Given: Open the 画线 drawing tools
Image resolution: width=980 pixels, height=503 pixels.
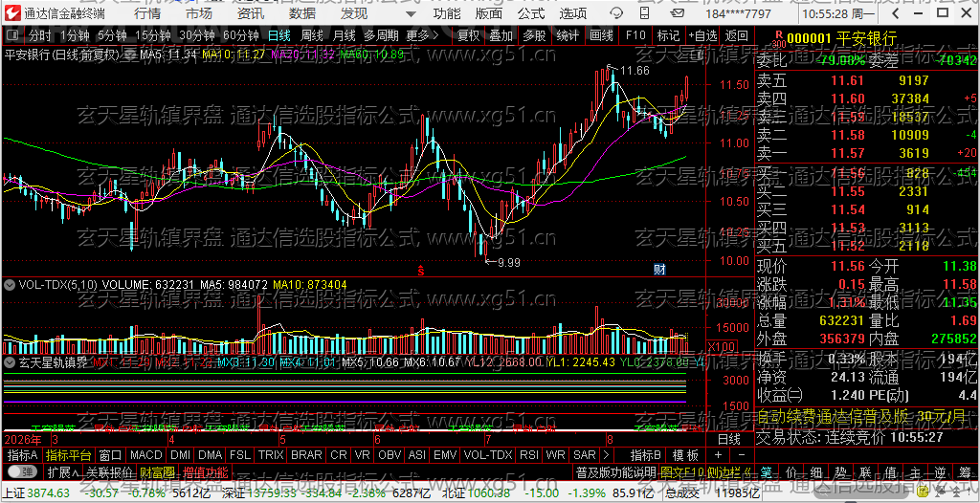Looking at the screenshot, I should (x=601, y=35).
